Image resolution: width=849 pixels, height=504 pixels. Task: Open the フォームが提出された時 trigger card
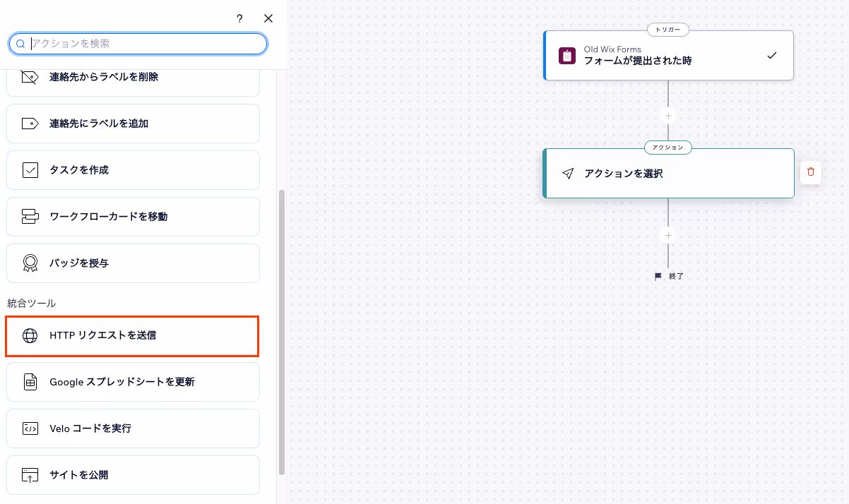[x=668, y=56]
